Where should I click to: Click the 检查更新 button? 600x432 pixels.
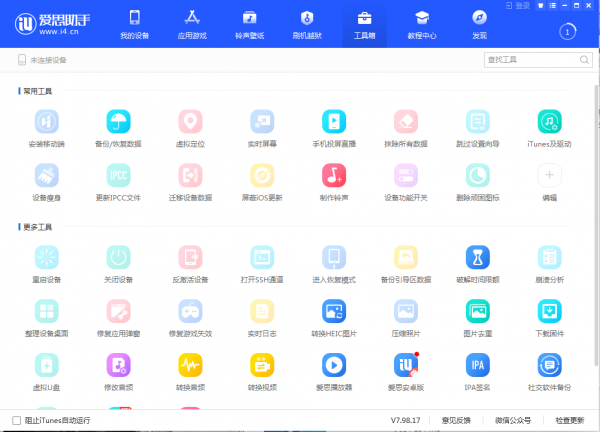[x=570, y=420]
